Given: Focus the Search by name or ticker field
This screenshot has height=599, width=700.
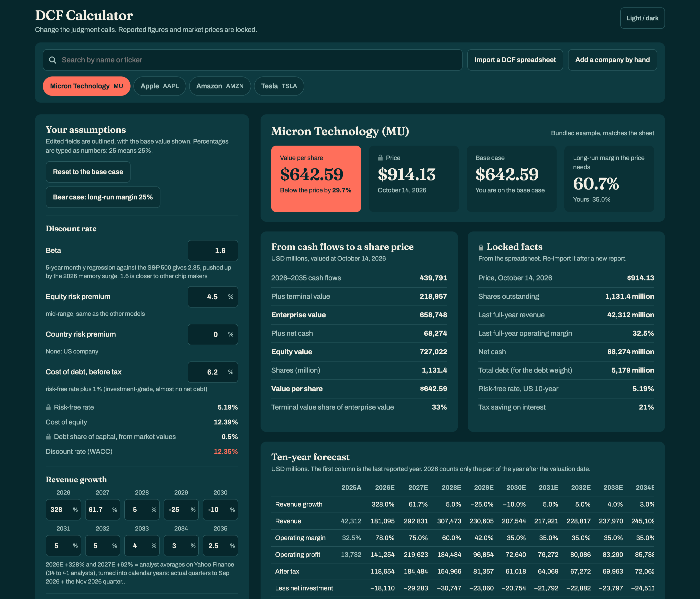Looking at the screenshot, I should [252, 60].
